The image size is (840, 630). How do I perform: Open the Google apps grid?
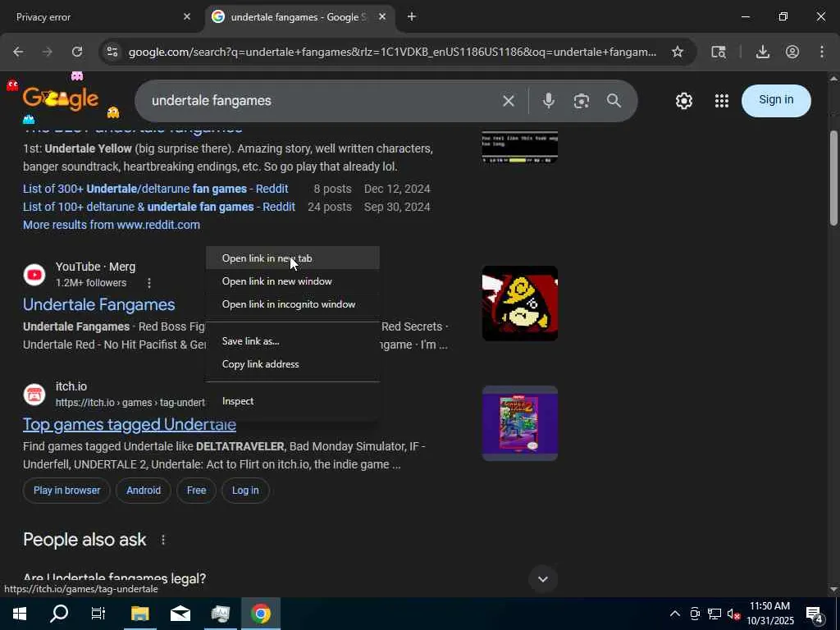722,101
